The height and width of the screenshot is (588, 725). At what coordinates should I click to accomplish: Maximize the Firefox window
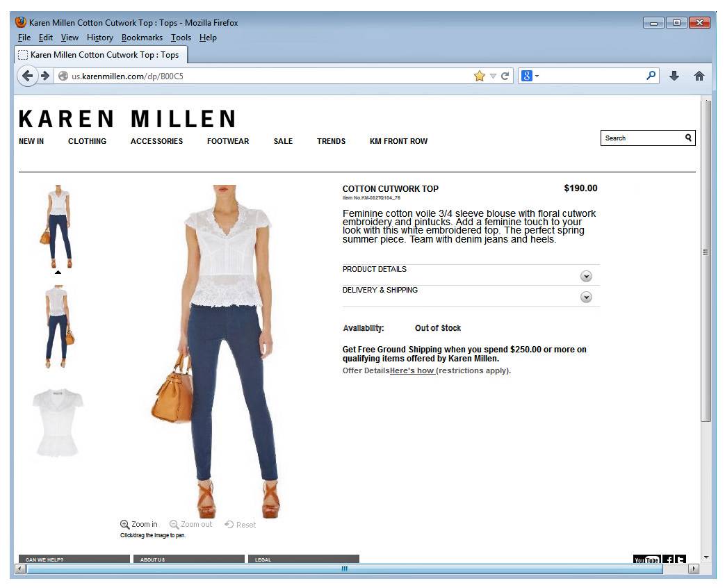(676, 23)
